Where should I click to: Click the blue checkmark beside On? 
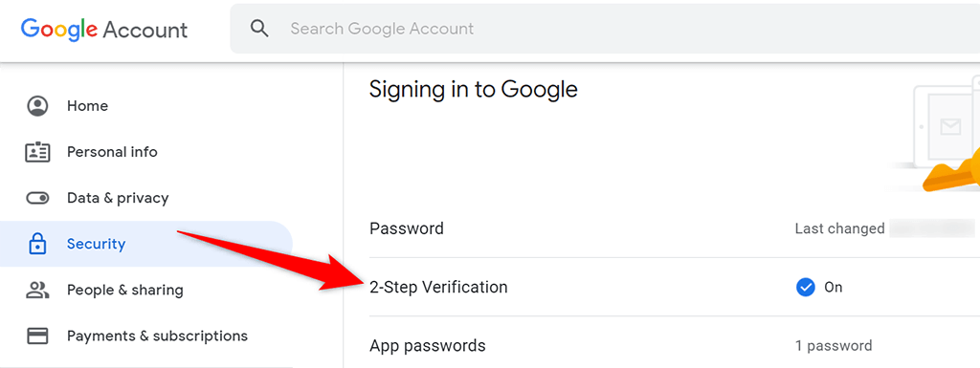(806, 288)
